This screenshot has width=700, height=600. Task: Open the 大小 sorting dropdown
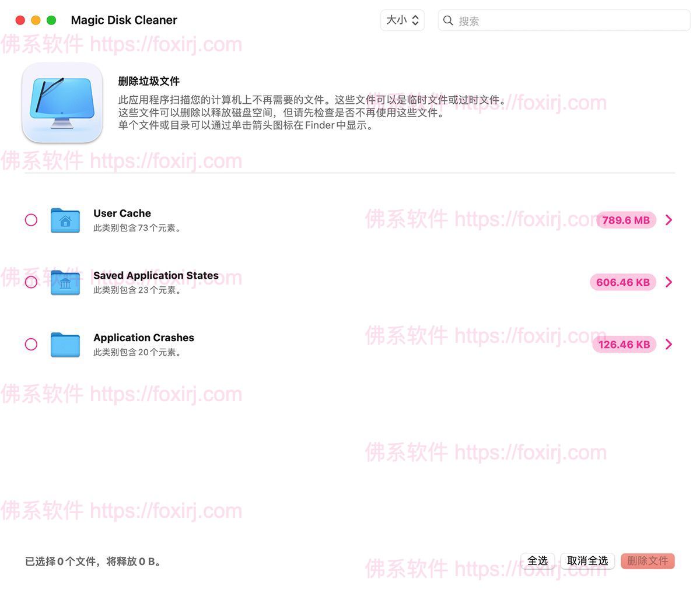point(402,20)
